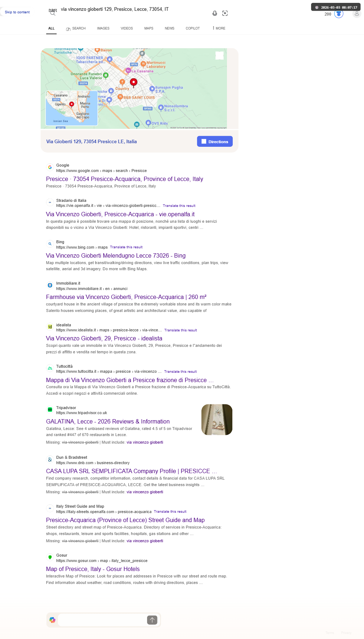Click the Dun & Bradstreet favicon

50,459
